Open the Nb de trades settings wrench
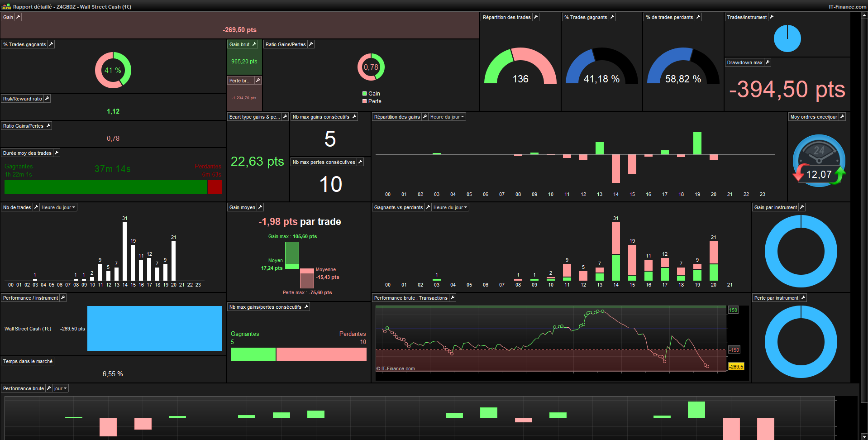The height and width of the screenshot is (440, 868). click(36, 207)
